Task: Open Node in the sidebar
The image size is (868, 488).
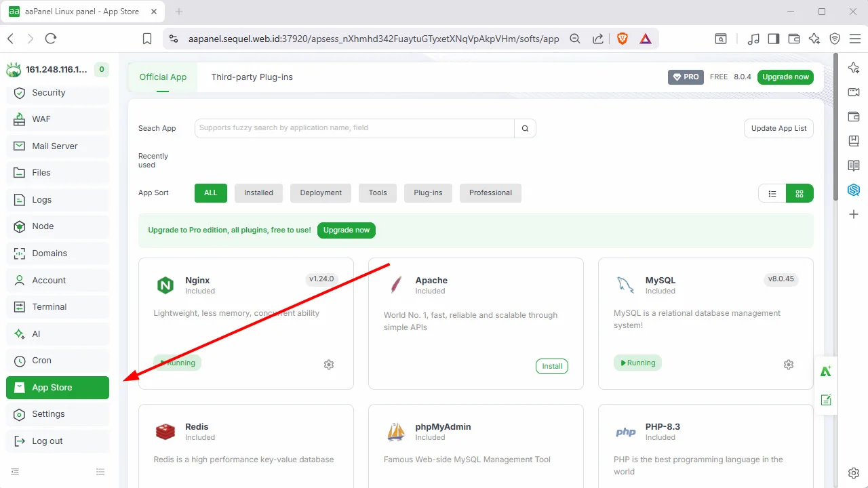Action: (x=58, y=226)
